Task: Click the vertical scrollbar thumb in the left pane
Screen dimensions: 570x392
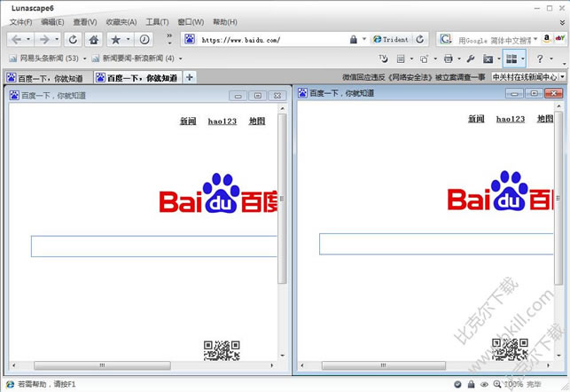Action: [282, 199]
